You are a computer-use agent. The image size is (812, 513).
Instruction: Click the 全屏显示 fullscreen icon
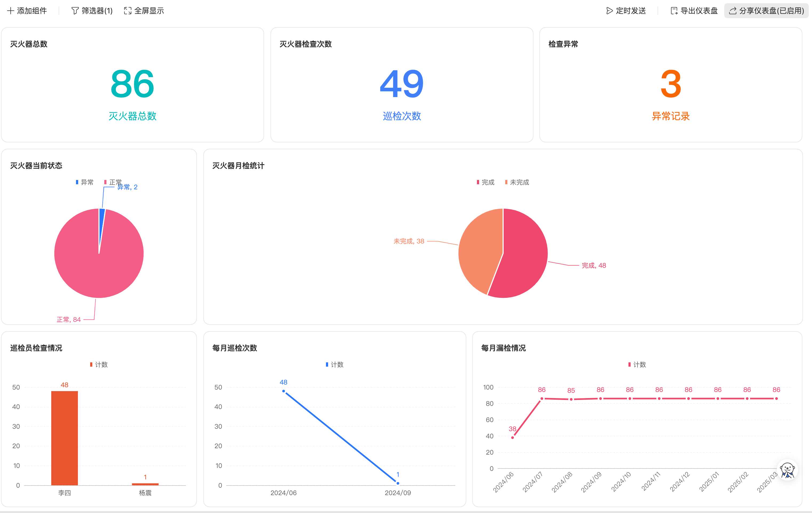pos(128,11)
